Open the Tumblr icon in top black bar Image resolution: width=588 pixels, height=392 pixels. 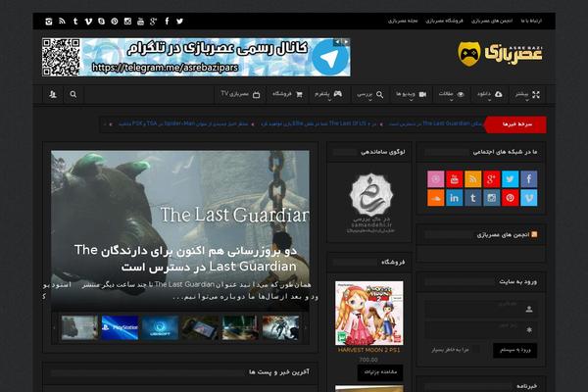(x=75, y=21)
